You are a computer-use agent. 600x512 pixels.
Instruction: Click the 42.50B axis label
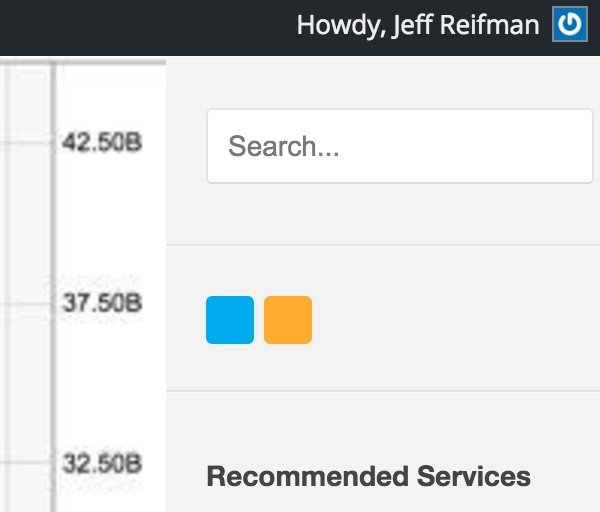(x=102, y=142)
